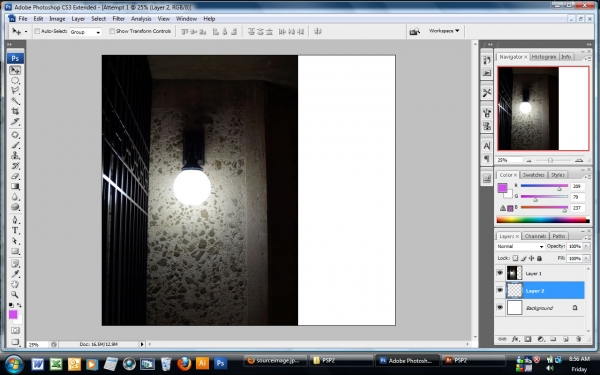Image resolution: width=600 pixels, height=375 pixels.
Task: Open Firefox from the taskbar
Action: click(x=184, y=363)
